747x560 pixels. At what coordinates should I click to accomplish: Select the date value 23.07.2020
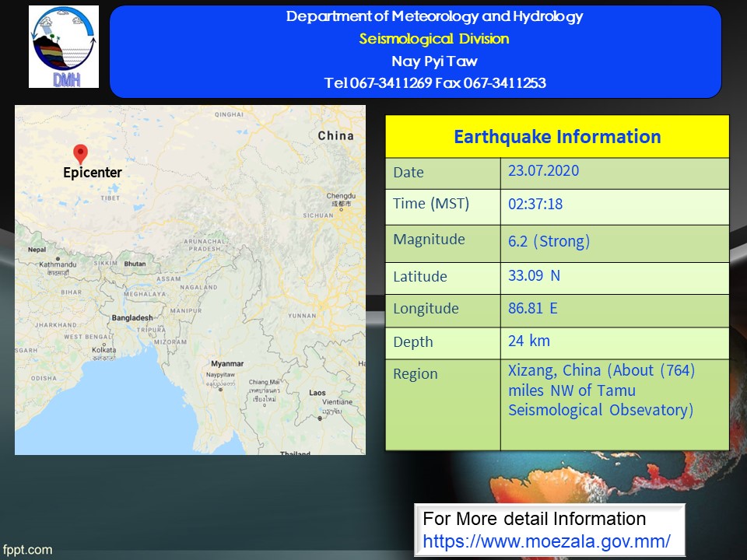[x=543, y=170]
